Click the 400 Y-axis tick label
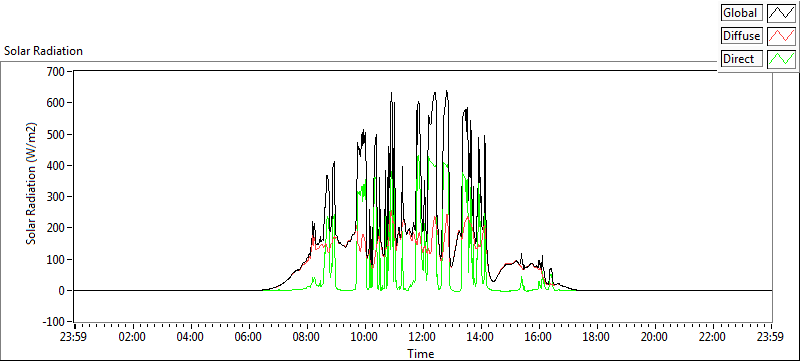Image resolution: width=800 pixels, height=361 pixels. point(55,166)
